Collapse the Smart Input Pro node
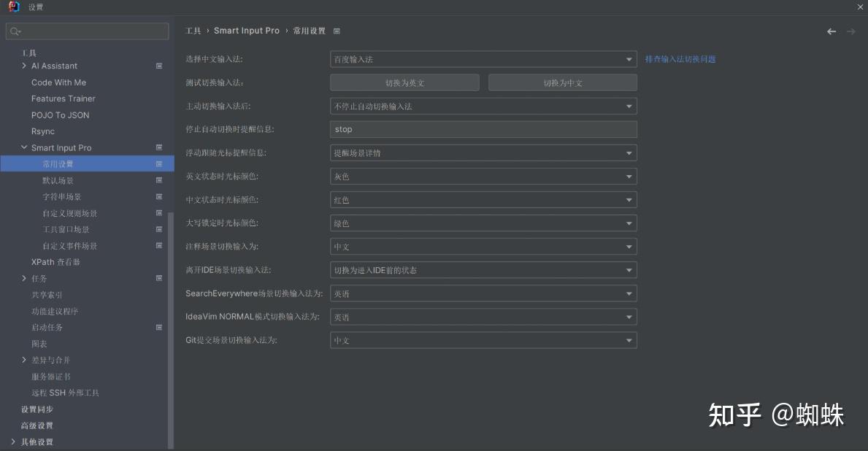The image size is (868, 451). [24, 147]
